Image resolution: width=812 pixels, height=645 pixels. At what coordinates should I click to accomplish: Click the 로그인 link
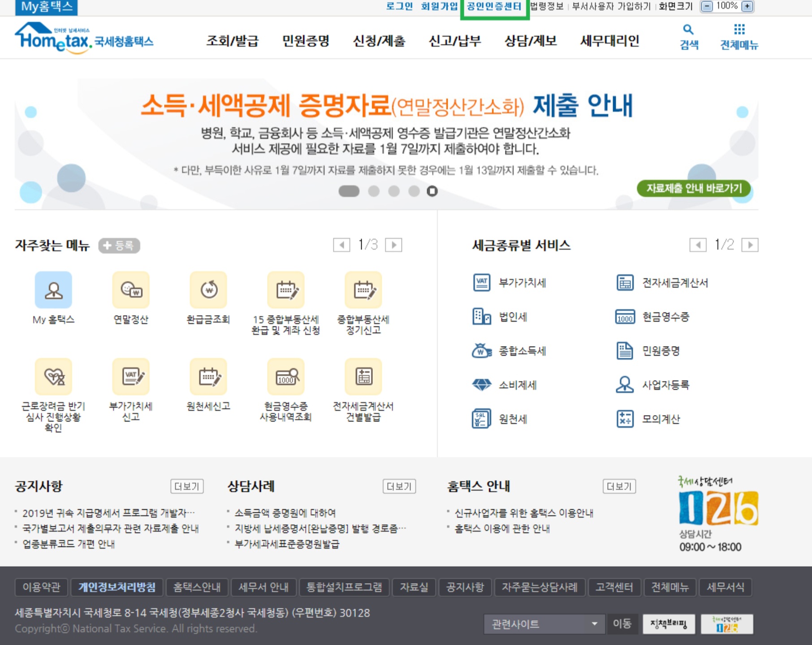point(399,6)
